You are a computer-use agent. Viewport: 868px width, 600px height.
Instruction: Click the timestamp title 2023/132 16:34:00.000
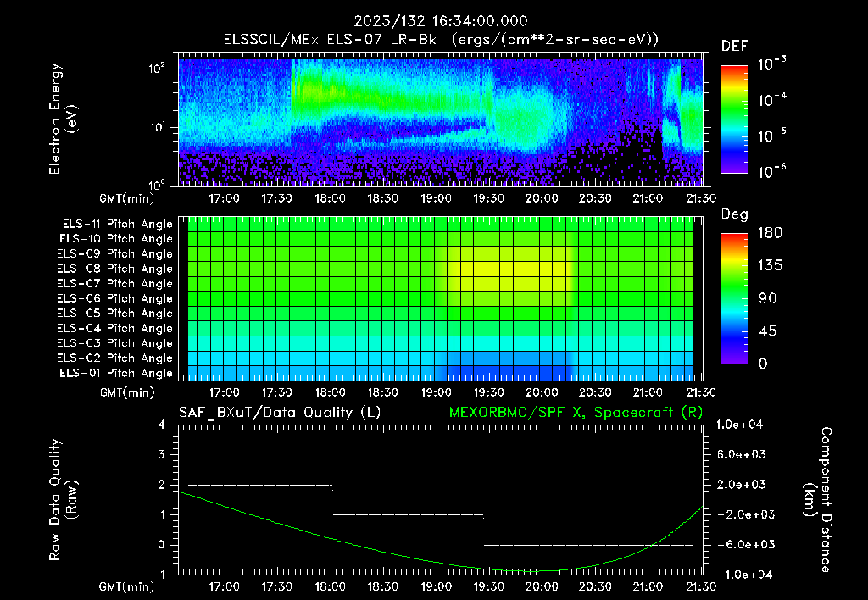441,21
